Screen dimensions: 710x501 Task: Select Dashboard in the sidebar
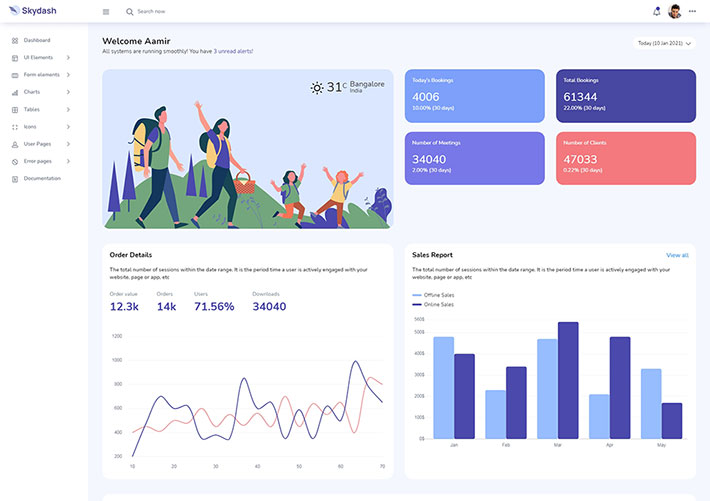click(x=36, y=40)
